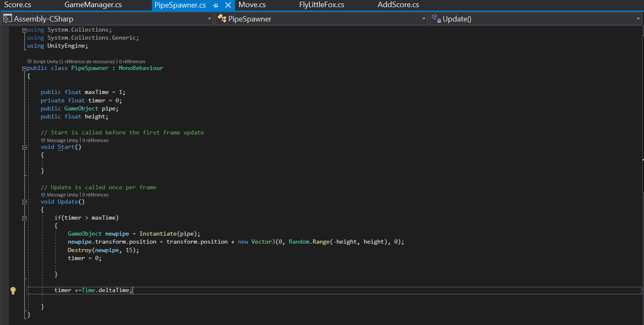The image size is (644, 325).
Task: Select the PipeSpawner.cs tab
Action: tap(180, 5)
